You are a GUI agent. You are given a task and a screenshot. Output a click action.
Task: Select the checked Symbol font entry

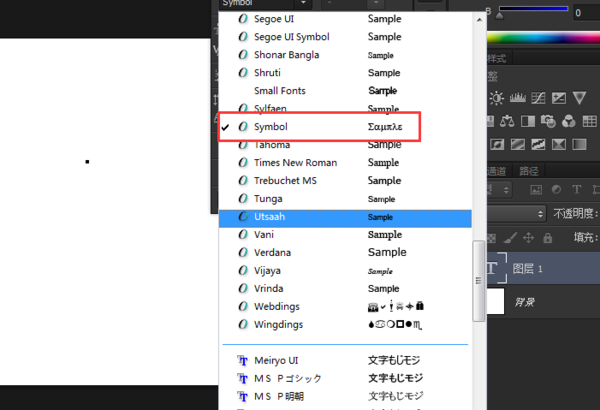(x=345, y=127)
